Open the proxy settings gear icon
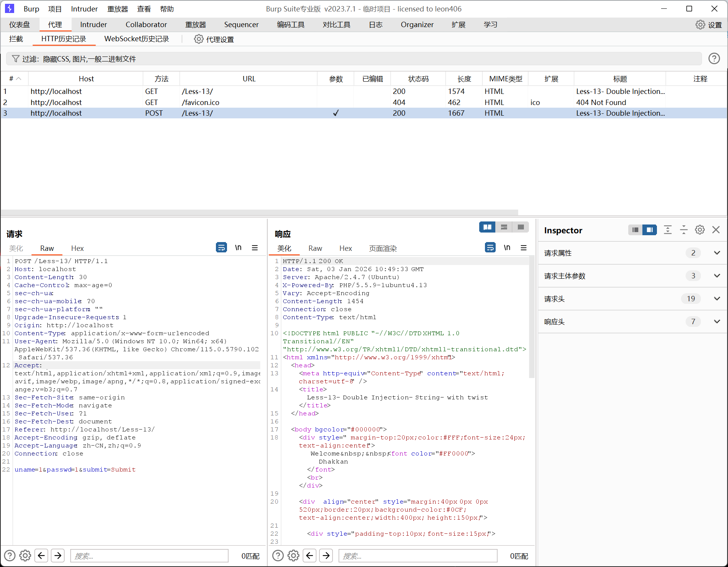Viewport: 728px width, 567px height. tap(198, 39)
